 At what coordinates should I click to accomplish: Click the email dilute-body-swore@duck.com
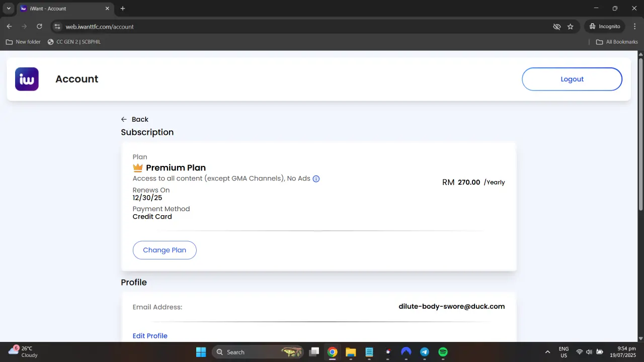pyautogui.click(x=451, y=306)
